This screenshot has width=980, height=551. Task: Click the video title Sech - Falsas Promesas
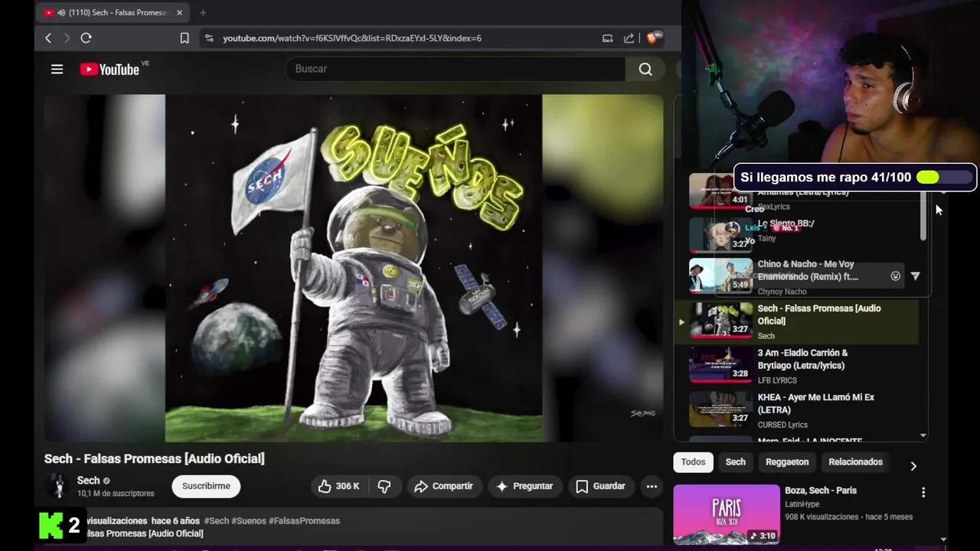pyautogui.click(x=154, y=458)
